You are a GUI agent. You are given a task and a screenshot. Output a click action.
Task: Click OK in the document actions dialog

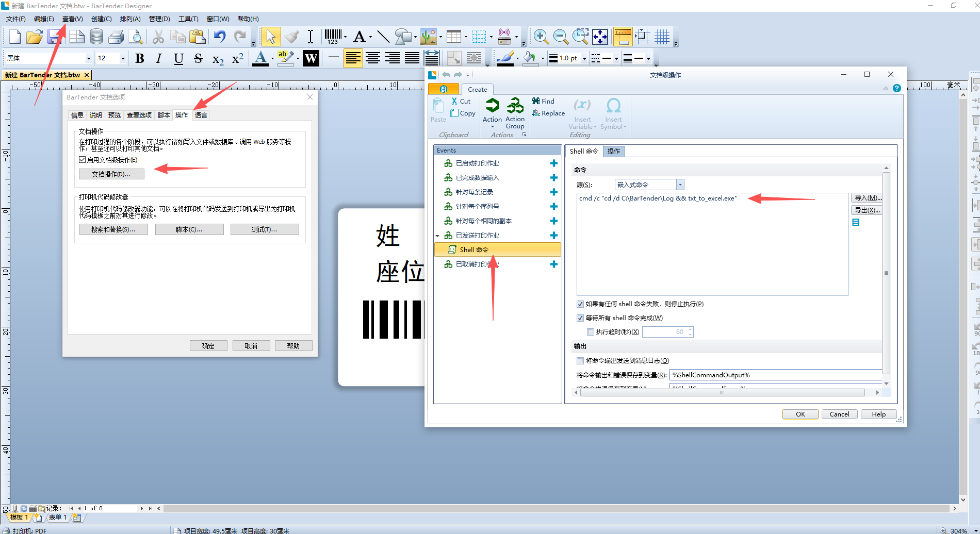pos(800,414)
